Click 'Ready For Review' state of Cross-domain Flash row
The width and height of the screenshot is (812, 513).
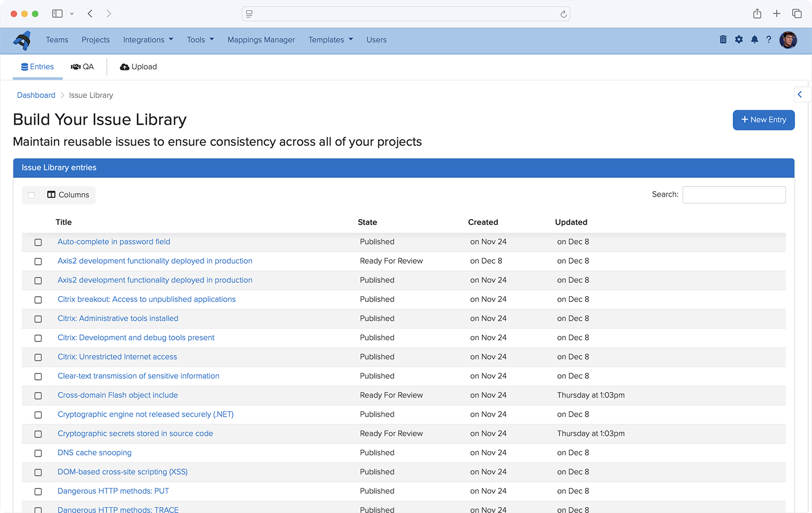(391, 395)
